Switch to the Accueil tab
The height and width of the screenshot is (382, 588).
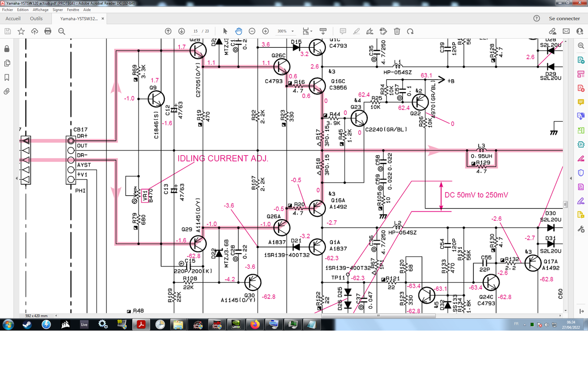(x=13, y=19)
